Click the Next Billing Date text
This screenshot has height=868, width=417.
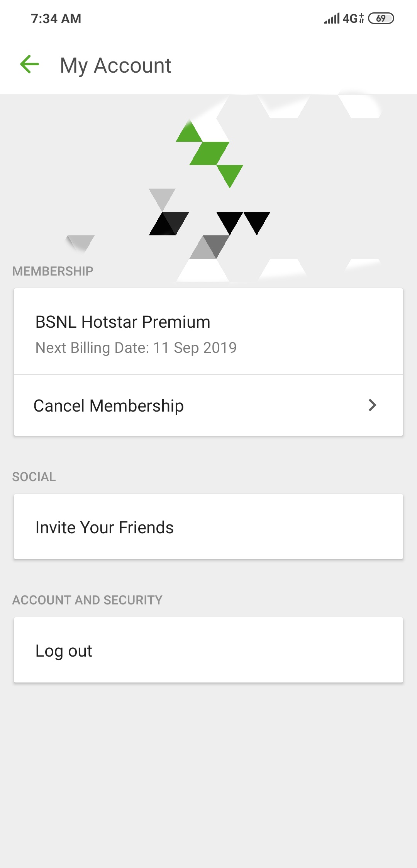(136, 348)
